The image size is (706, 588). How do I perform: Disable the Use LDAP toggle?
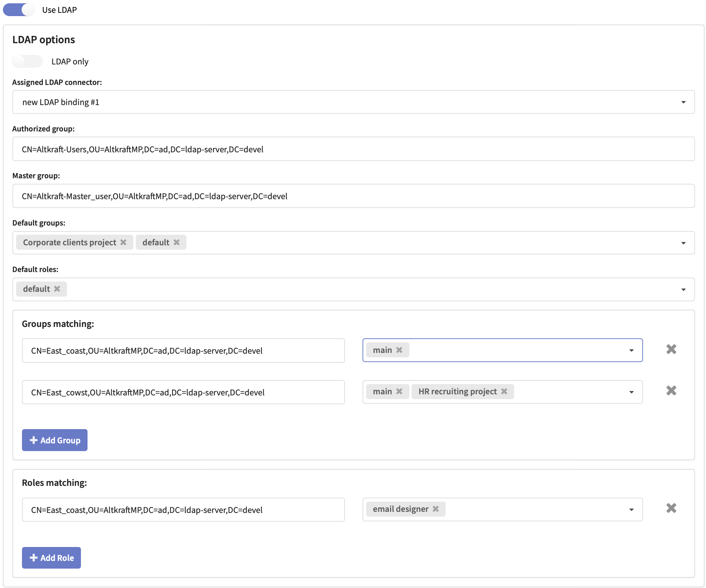click(19, 10)
